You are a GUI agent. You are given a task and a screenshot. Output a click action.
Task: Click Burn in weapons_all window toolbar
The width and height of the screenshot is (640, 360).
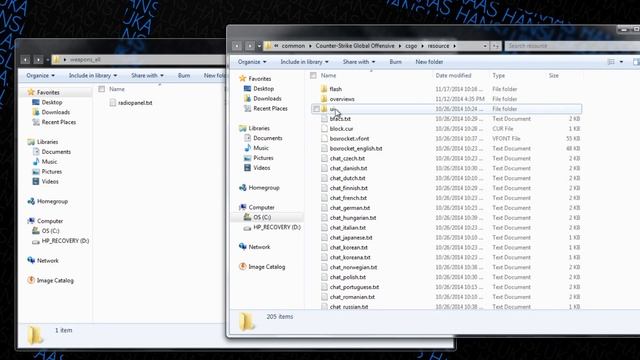click(184, 76)
